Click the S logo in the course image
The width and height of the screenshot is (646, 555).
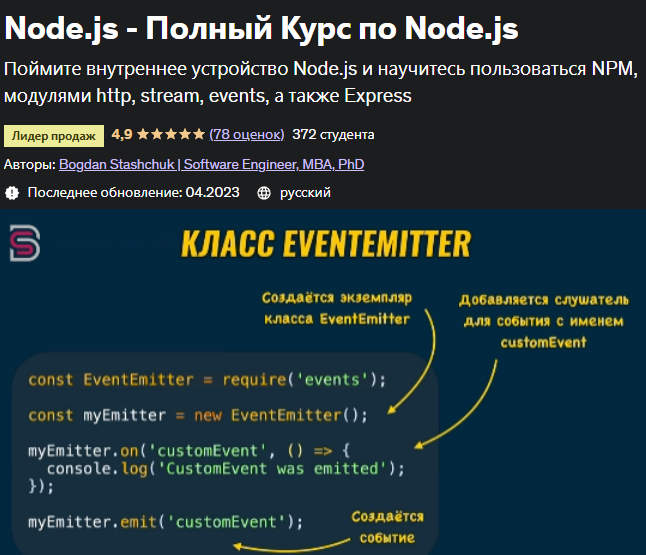[24, 243]
